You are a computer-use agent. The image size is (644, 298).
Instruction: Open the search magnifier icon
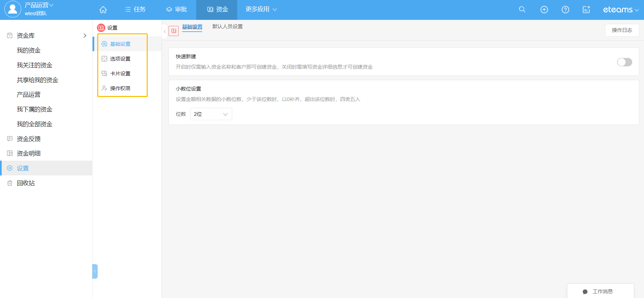[x=522, y=10]
